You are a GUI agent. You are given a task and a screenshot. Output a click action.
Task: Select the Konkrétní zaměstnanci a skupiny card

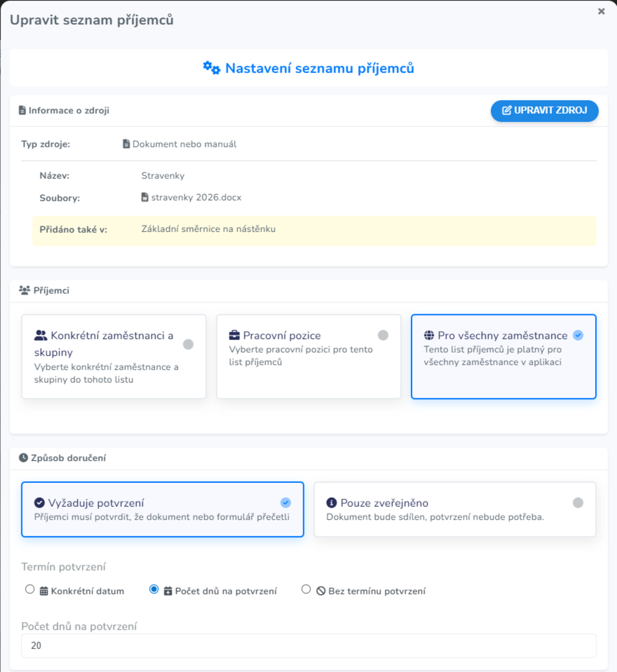[114, 357]
